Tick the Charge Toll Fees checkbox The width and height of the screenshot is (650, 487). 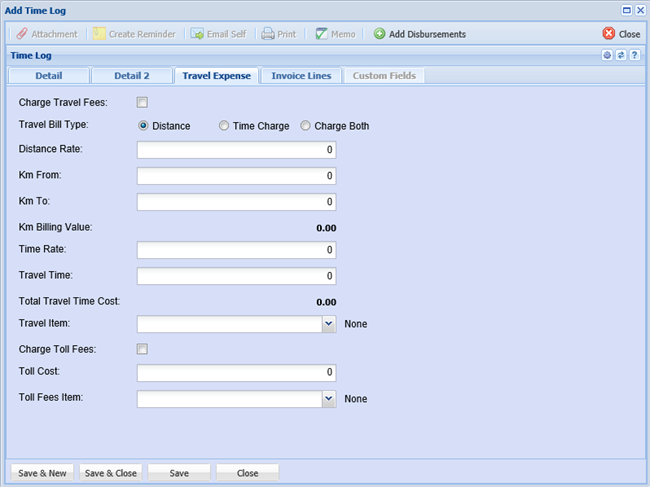tap(142, 349)
